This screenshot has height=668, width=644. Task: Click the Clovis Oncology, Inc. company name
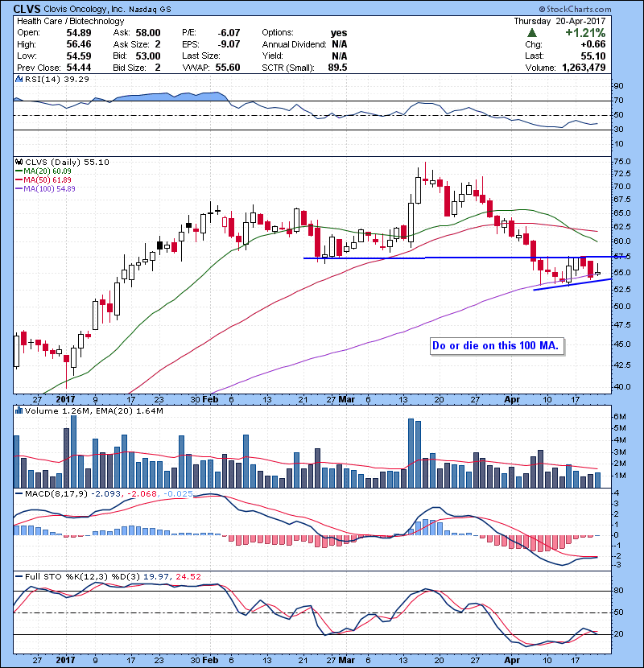click(84, 9)
